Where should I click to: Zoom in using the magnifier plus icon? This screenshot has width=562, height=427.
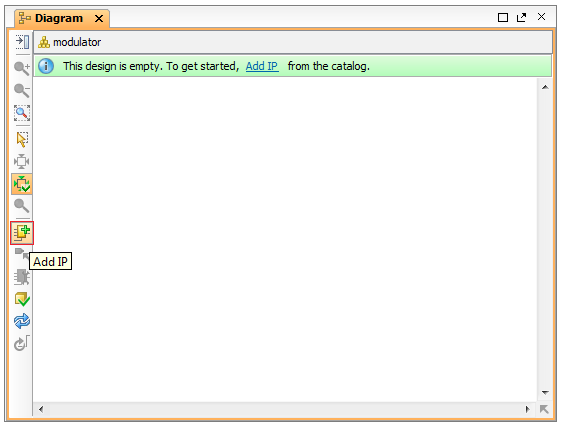pos(22,68)
